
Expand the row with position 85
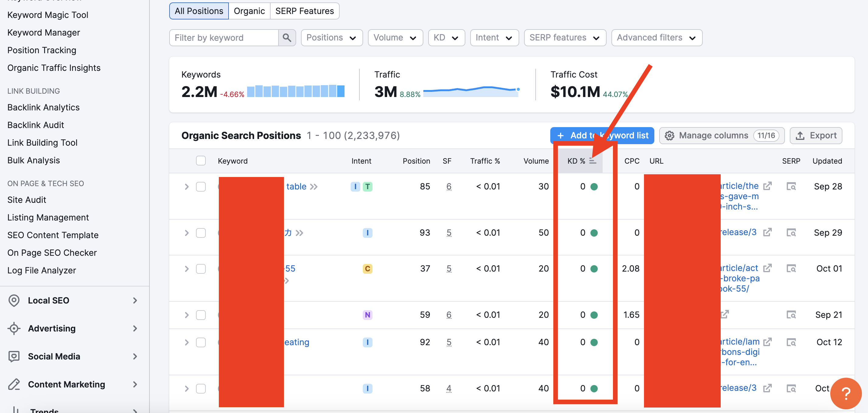[186, 186]
